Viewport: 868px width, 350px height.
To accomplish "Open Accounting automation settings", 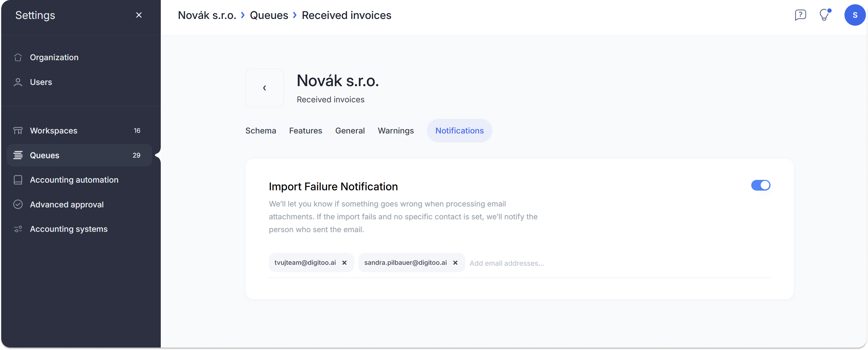I will [x=74, y=180].
